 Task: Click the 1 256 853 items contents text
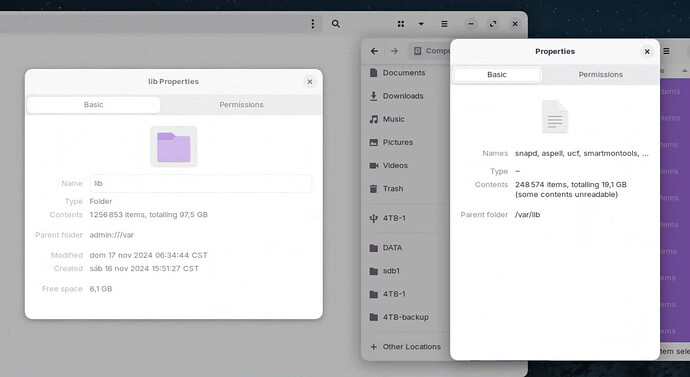pyautogui.click(x=149, y=215)
